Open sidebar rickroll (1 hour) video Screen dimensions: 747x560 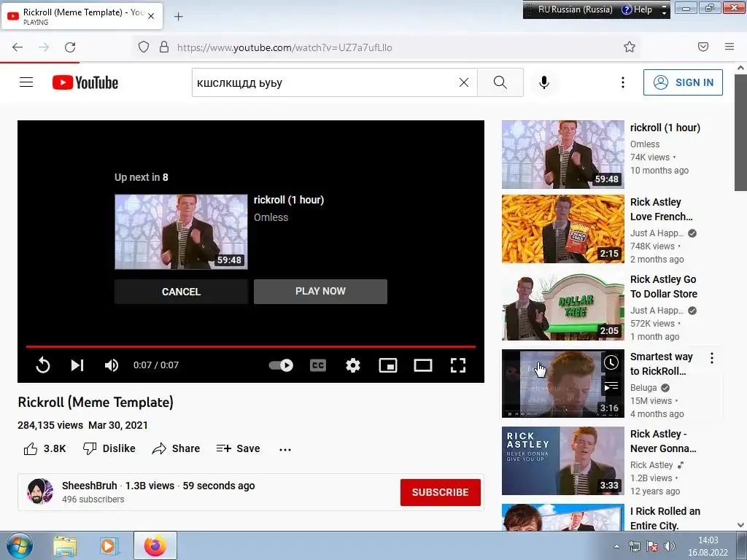point(562,155)
